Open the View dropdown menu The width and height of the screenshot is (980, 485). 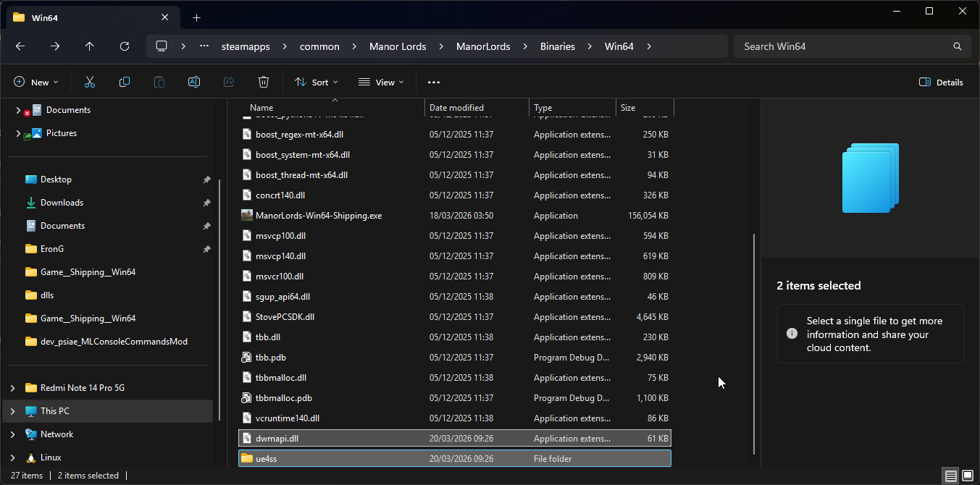tap(381, 83)
